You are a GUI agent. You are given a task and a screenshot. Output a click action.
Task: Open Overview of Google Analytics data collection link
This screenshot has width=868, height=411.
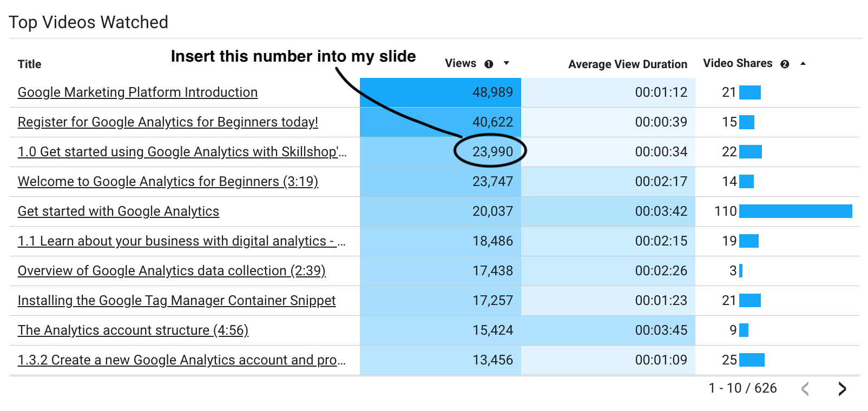pyautogui.click(x=172, y=271)
